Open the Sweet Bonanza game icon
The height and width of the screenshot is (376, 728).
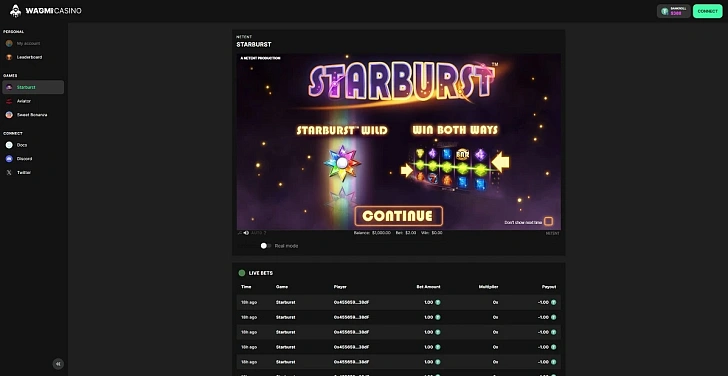pos(9,115)
